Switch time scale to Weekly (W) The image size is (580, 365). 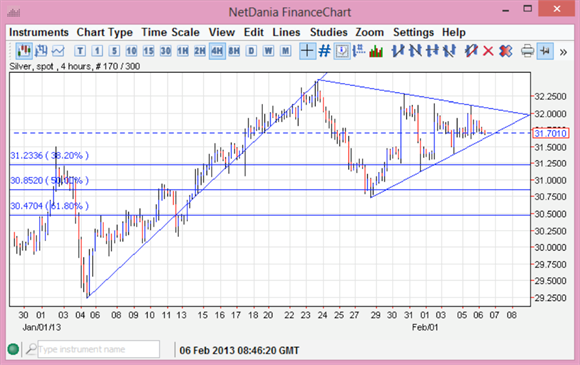tap(269, 51)
